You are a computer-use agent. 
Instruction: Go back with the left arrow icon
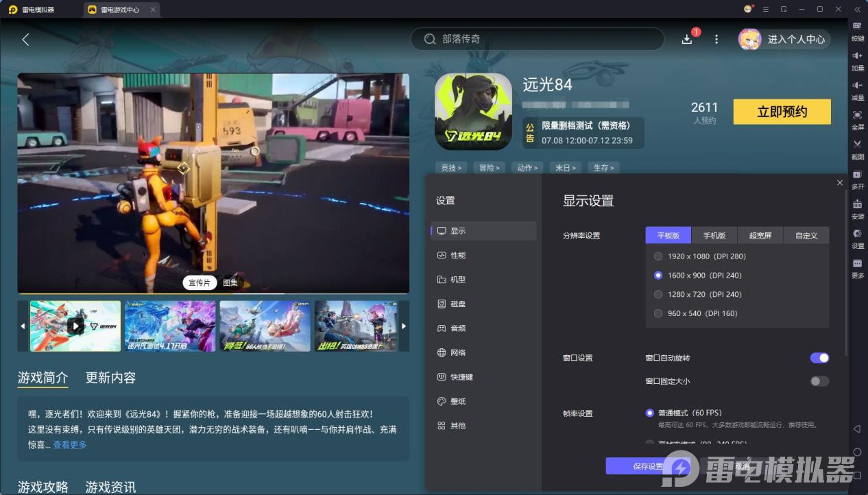25,39
